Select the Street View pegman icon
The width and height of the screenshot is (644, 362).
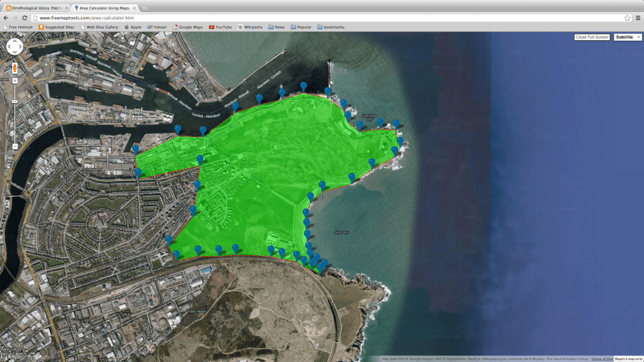tap(14, 67)
